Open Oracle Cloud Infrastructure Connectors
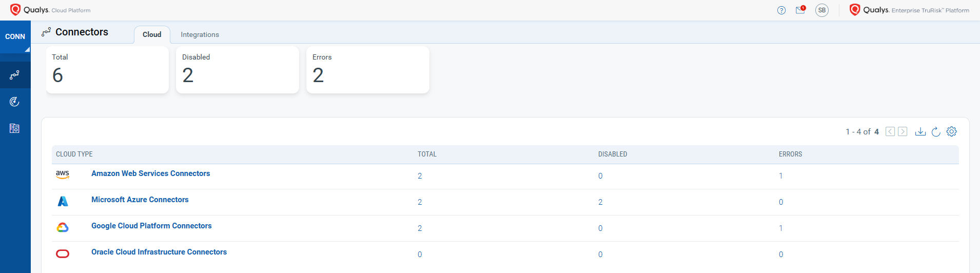 click(159, 252)
